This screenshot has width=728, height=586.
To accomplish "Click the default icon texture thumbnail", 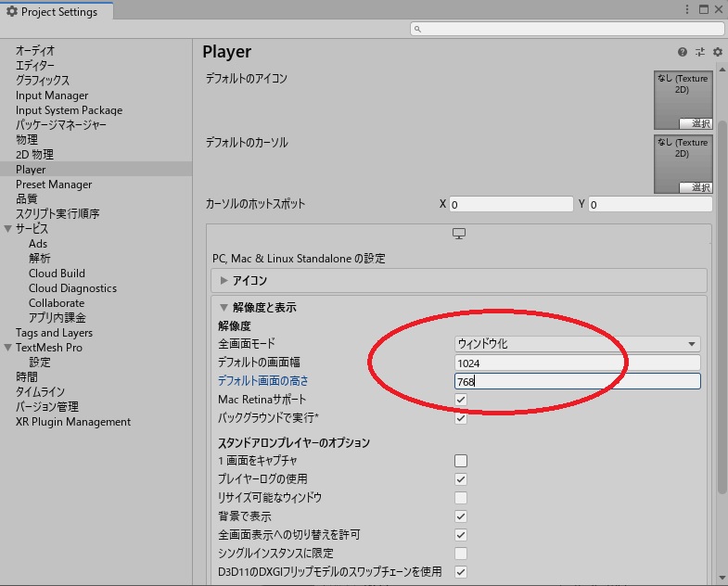I will [x=683, y=100].
